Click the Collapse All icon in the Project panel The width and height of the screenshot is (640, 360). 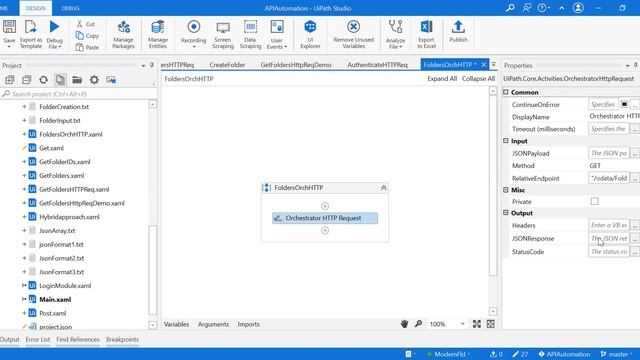[x=27, y=80]
